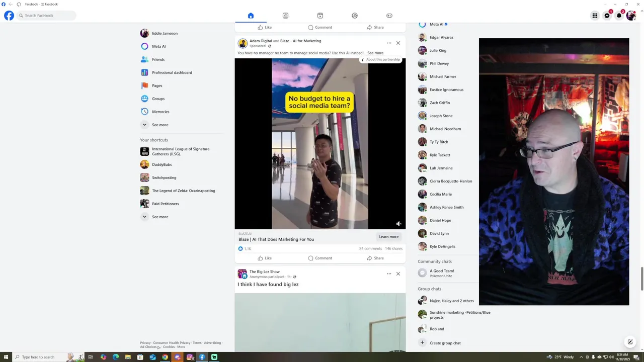Hide The Big Lez Show post
The height and width of the screenshot is (362, 644).
click(398, 274)
